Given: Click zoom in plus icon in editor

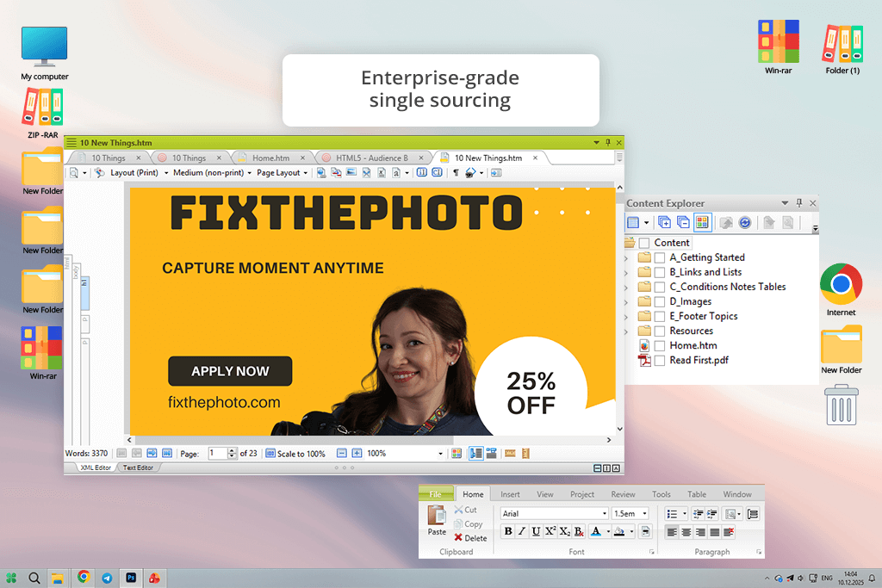Looking at the screenshot, I should [x=357, y=453].
